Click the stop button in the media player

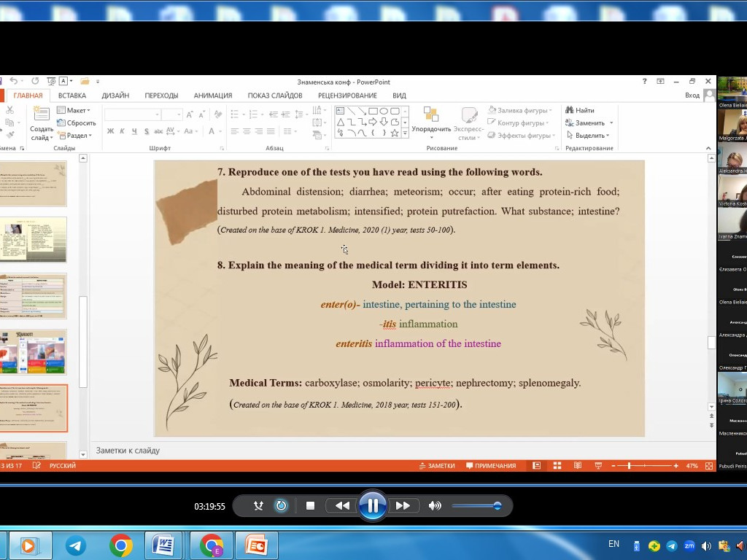[x=310, y=506]
